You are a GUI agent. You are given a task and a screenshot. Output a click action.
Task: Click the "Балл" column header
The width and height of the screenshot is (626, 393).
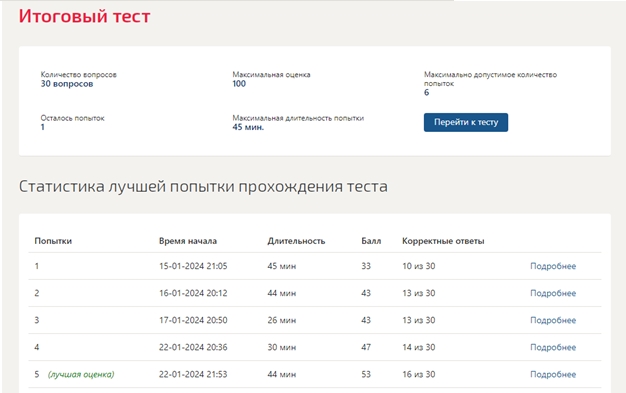(x=371, y=241)
